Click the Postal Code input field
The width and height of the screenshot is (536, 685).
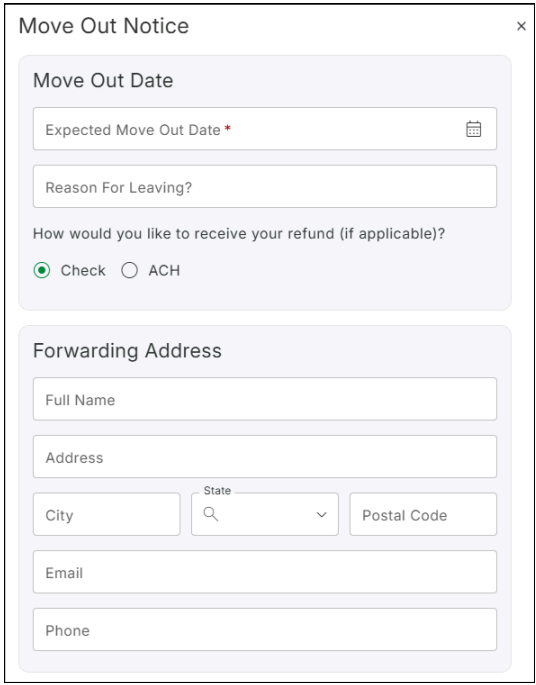(x=423, y=514)
